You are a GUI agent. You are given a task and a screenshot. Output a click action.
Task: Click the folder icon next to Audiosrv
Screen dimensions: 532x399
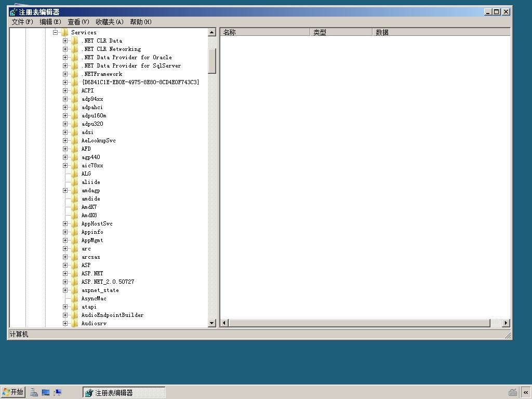tap(75, 323)
